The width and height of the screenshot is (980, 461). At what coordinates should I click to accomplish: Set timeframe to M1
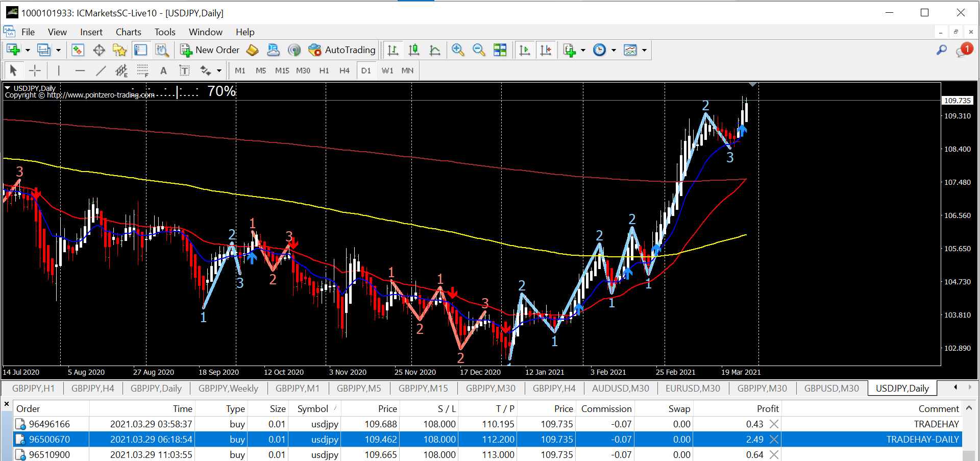click(x=240, y=70)
